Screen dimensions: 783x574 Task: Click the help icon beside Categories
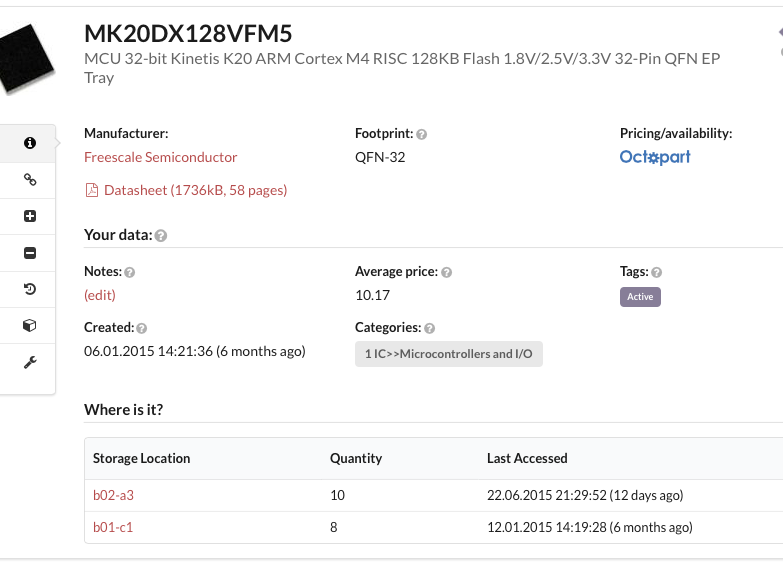430,328
